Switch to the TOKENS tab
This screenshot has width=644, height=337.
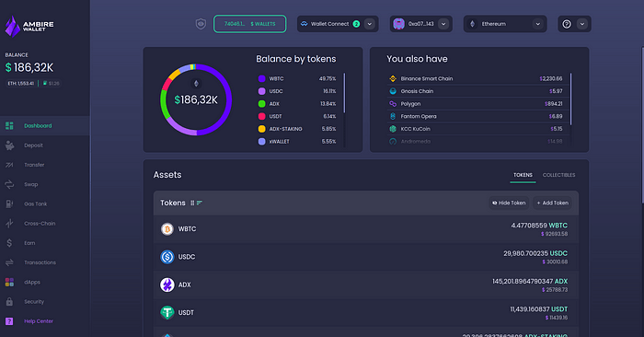click(523, 175)
